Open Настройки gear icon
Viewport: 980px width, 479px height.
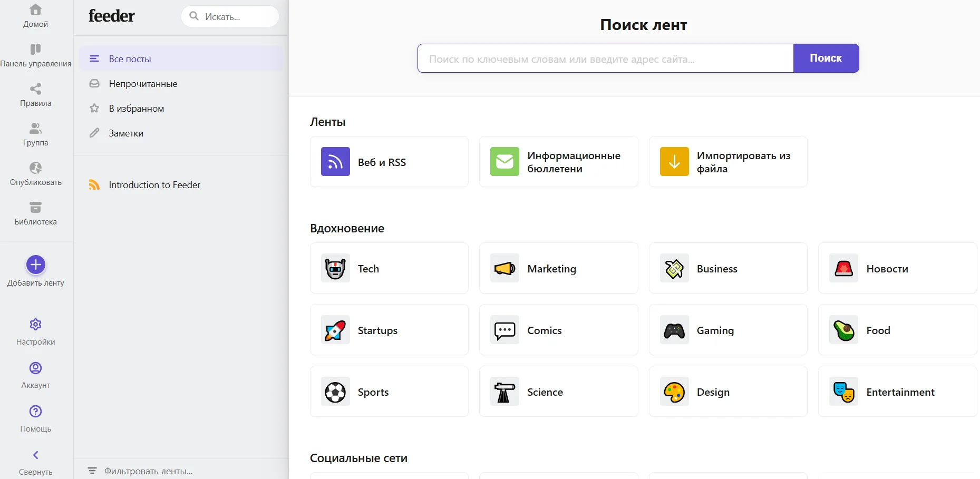(x=35, y=324)
